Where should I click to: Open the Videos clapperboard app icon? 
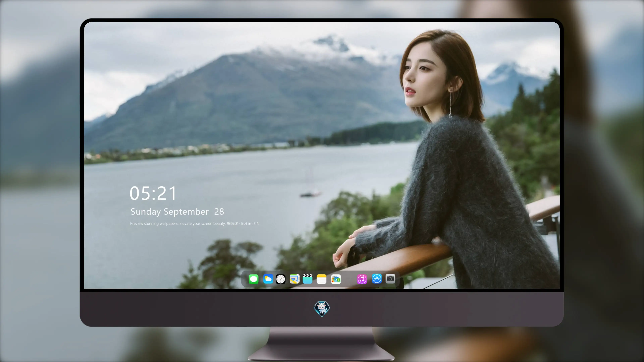coord(308,279)
